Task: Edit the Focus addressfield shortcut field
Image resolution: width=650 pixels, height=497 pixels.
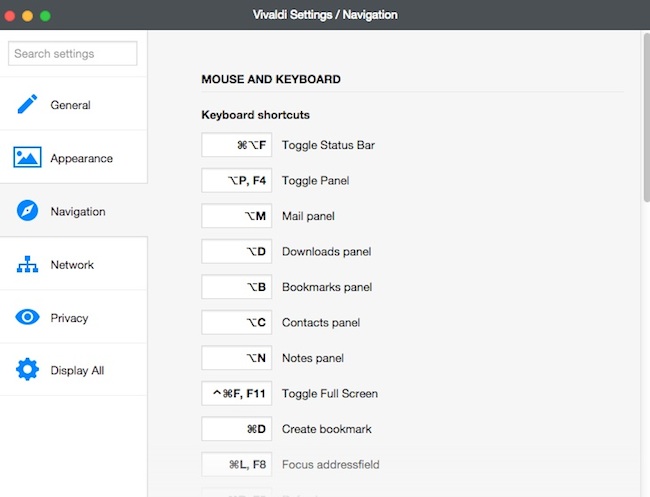Action: click(x=237, y=464)
